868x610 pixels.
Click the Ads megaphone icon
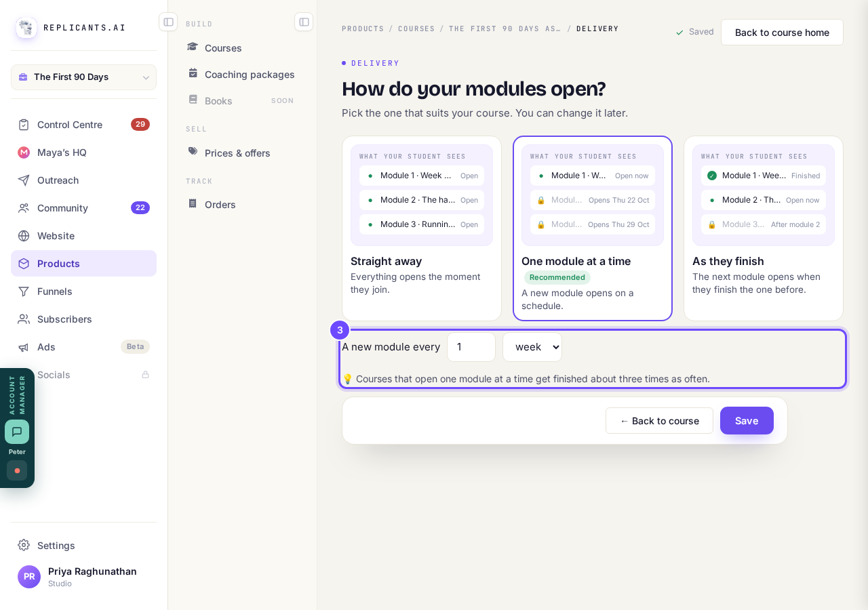[x=24, y=347]
